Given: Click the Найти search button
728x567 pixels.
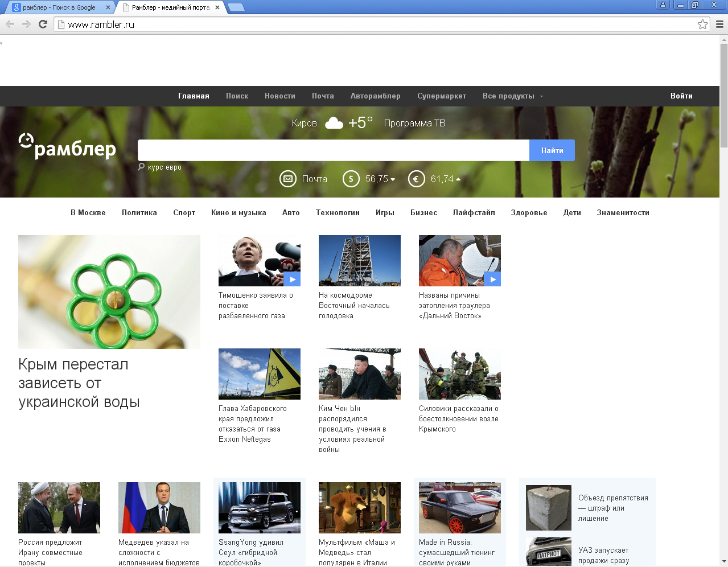Looking at the screenshot, I should point(552,150).
